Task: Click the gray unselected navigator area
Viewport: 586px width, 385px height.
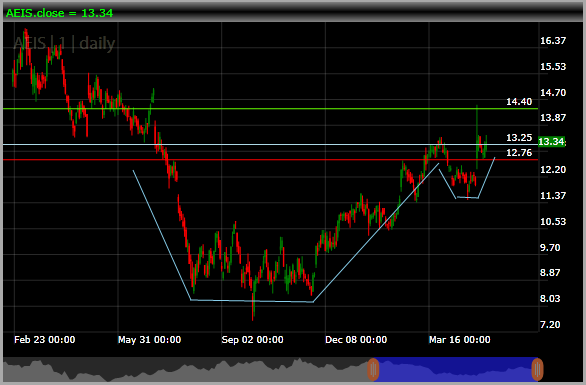Action: [185, 369]
